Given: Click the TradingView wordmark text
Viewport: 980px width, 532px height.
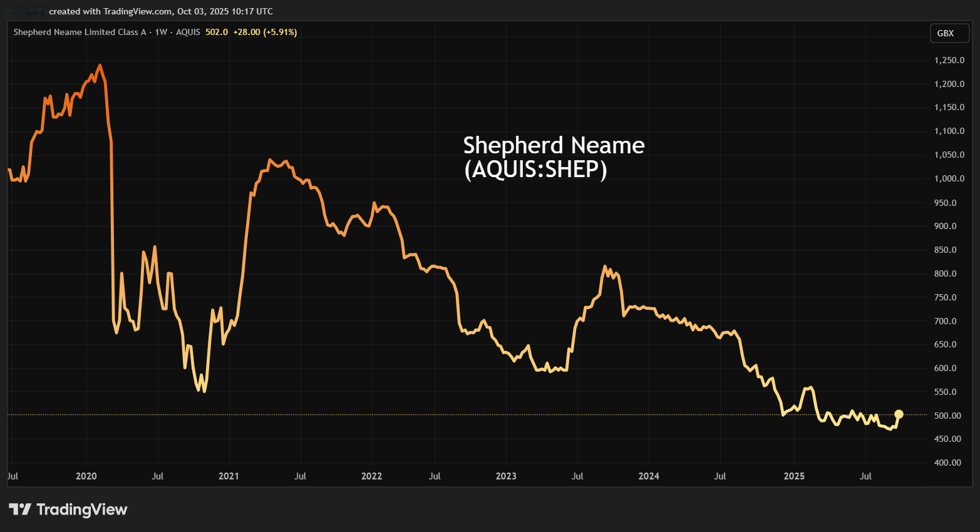Looking at the screenshot, I should pos(82,509).
